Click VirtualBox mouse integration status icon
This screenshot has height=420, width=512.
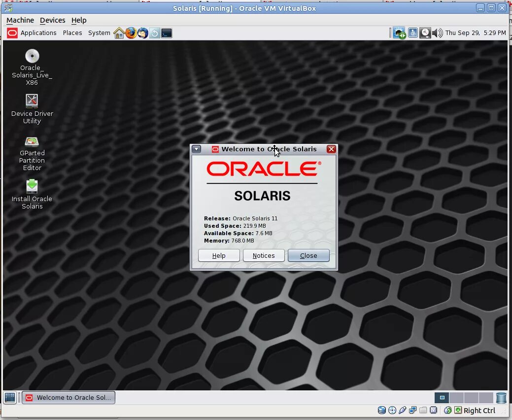click(447, 410)
